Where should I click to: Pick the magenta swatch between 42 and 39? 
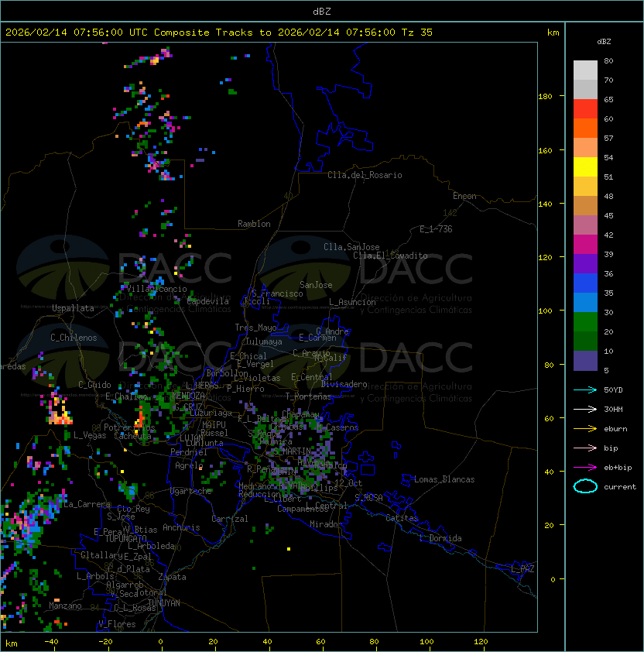585,245
